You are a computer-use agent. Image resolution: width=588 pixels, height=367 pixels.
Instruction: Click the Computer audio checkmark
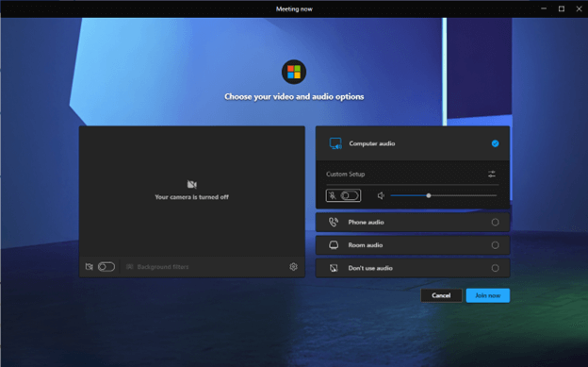(495, 143)
